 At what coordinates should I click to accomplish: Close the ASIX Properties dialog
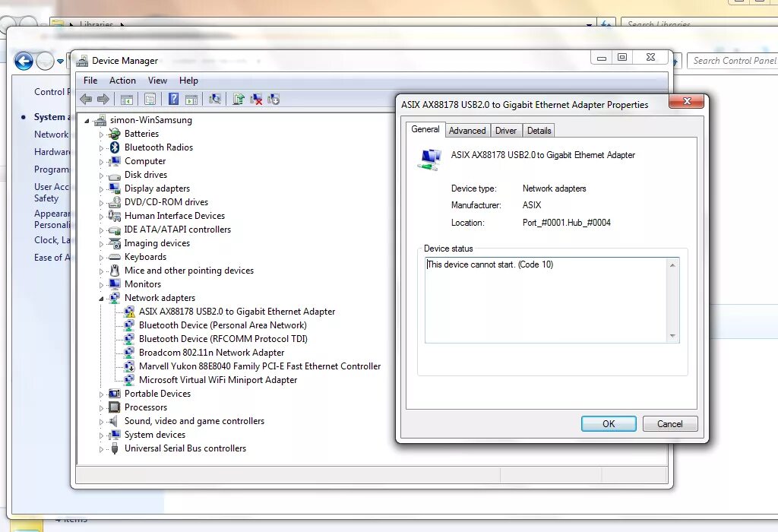pyautogui.click(x=687, y=101)
